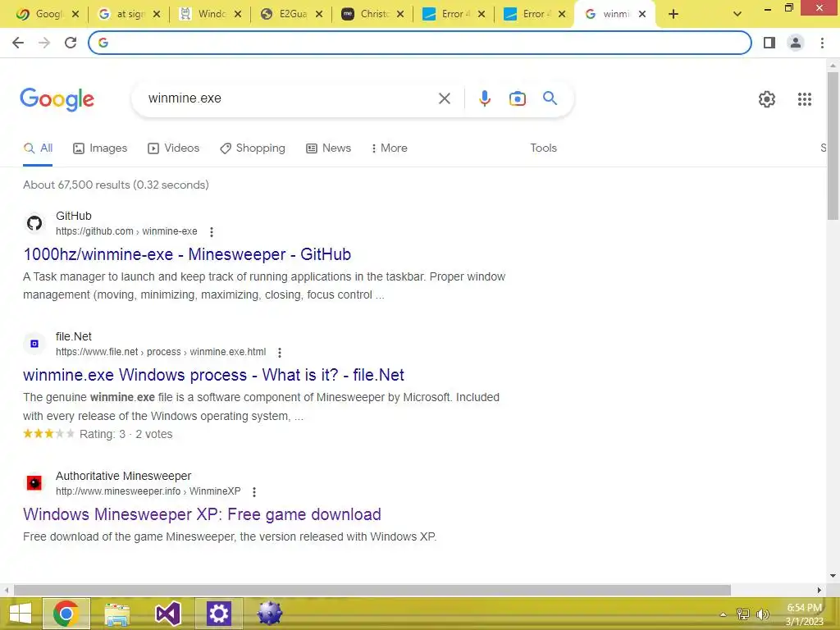Open the winmine.exe Windows process link

[x=214, y=375]
